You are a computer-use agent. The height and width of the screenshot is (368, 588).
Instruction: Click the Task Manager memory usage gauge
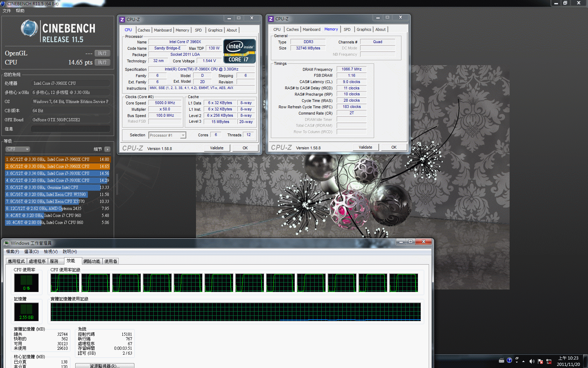[x=26, y=312]
